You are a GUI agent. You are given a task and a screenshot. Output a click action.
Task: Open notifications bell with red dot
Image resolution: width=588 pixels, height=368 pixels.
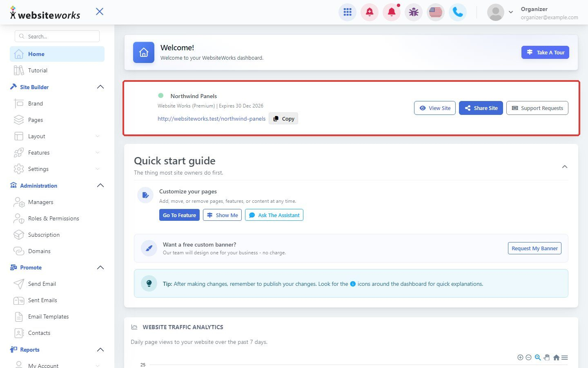392,12
